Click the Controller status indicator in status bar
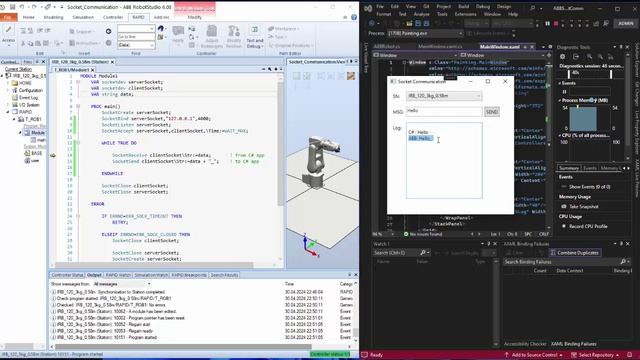Screen dimensions: 640x360 click(330, 354)
